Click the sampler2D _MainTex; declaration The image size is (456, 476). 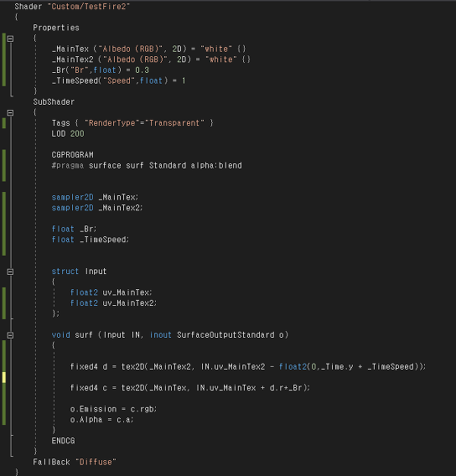coord(95,197)
